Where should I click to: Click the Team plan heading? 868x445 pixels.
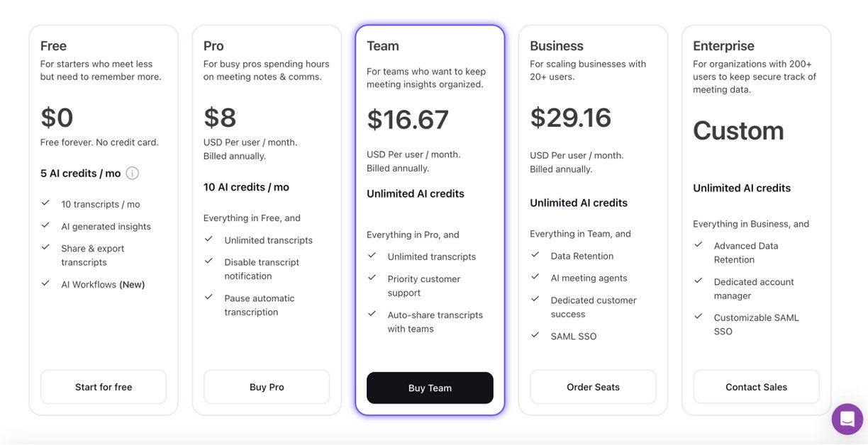coord(383,46)
